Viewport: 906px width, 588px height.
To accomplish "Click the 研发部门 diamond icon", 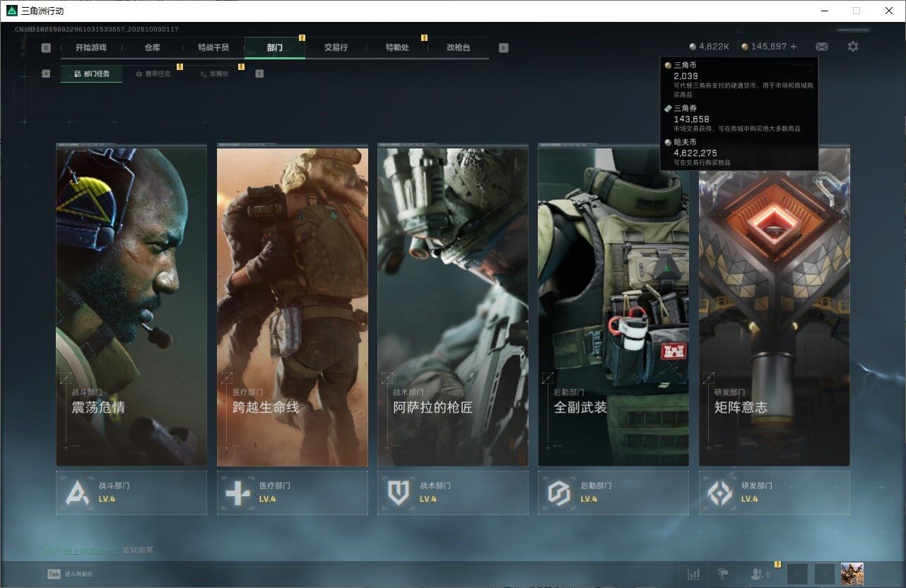I will click(x=720, y=493).
